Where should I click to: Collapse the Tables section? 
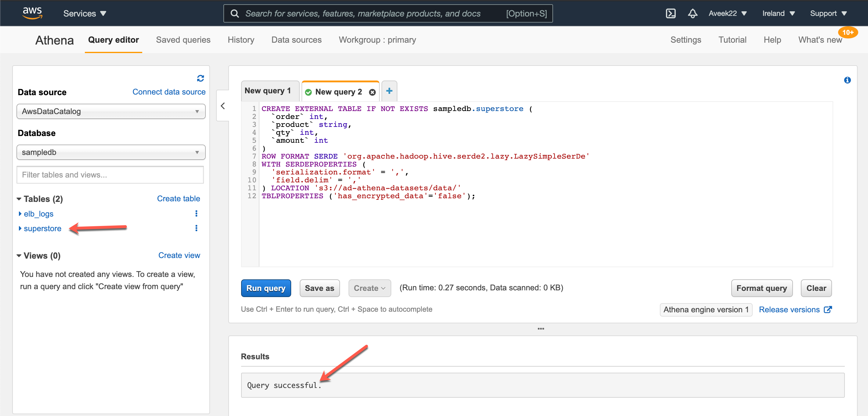click(19, 199)
